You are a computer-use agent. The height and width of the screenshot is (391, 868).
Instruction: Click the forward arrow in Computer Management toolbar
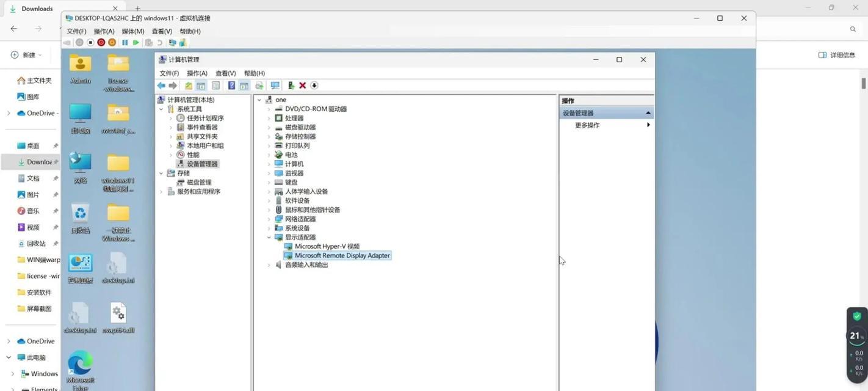pos(173,86)
